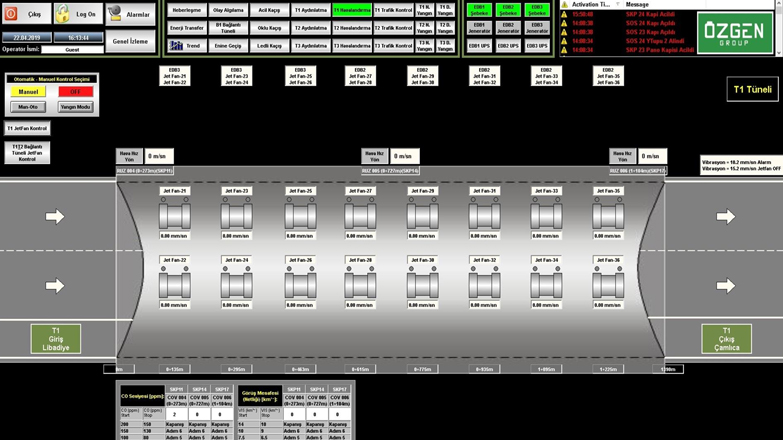Open the T1 JetFan Kontrol screen

(27, 129)
